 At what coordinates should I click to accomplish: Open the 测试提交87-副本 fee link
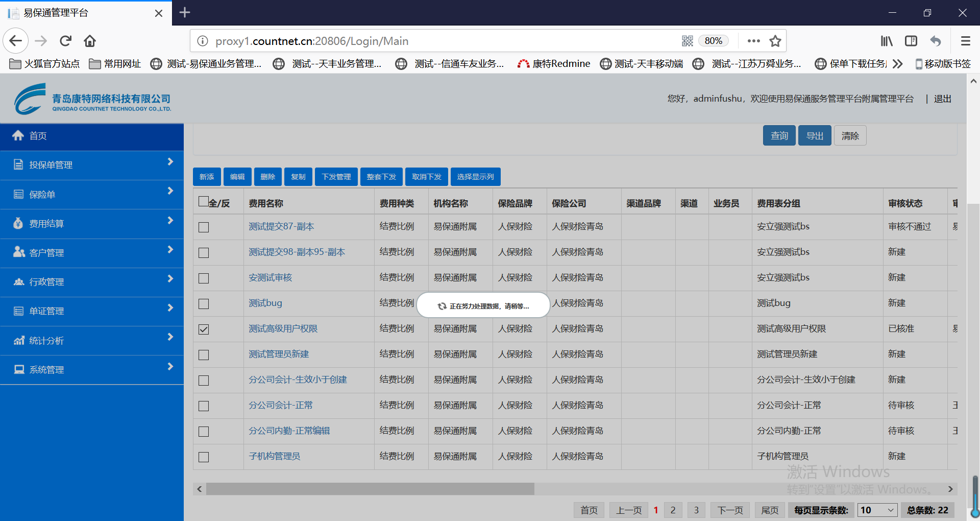[x=281, y=227]
